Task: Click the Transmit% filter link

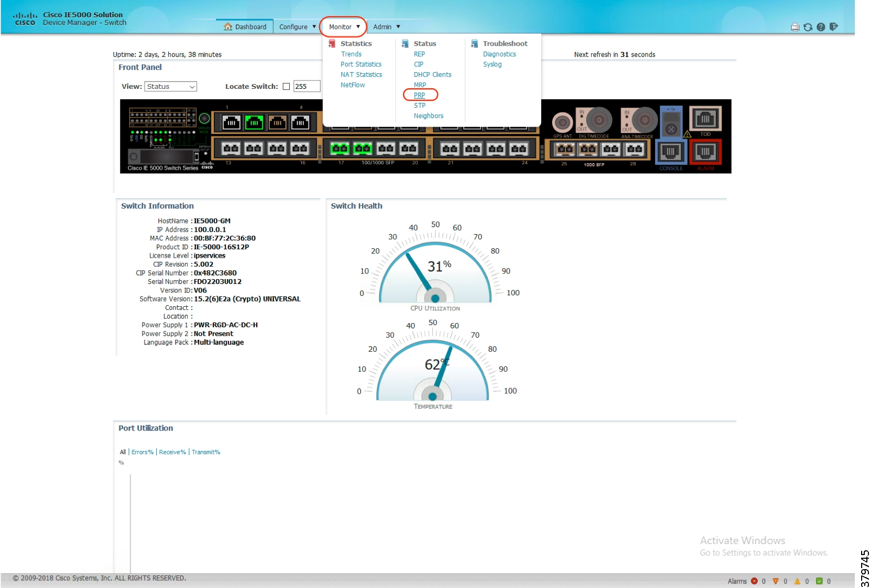Action: [205, 452]
